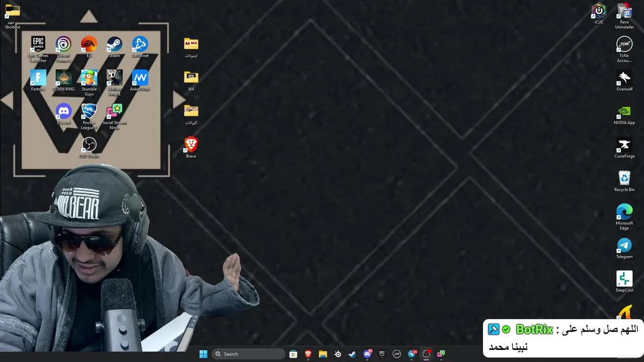This screenshot has height=362, width=644.
Task: Select the DeepCool desktop icon
Action: click(624, 282)
